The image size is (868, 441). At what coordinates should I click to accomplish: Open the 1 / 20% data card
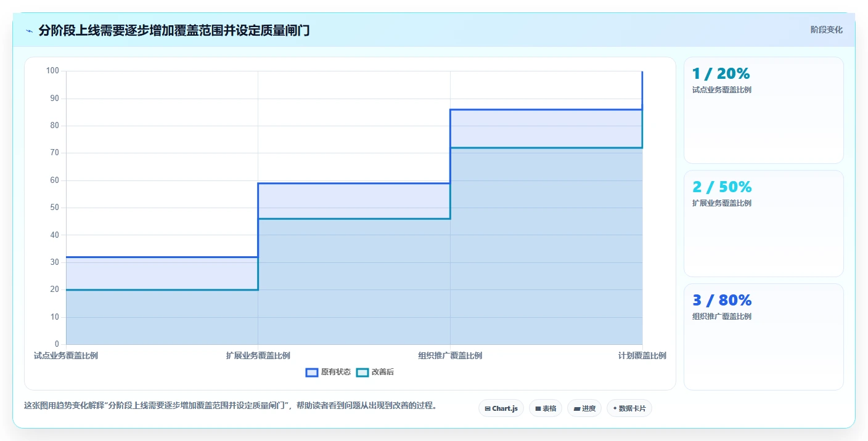pyautogui.click(x=764, y=110)
